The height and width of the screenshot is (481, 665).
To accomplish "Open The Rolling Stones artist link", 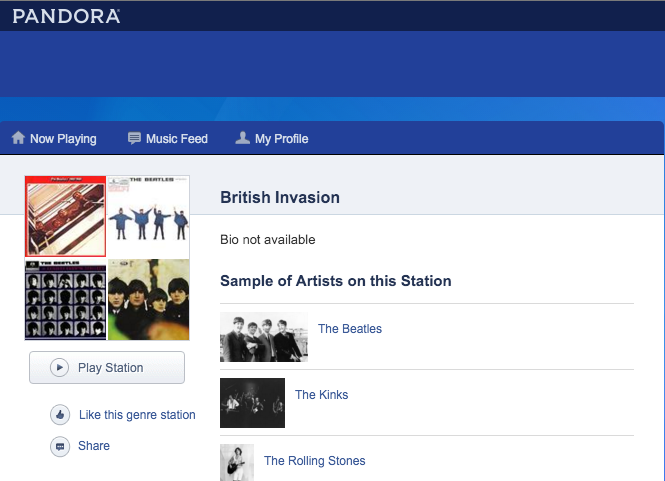I will tap(314, 461).
